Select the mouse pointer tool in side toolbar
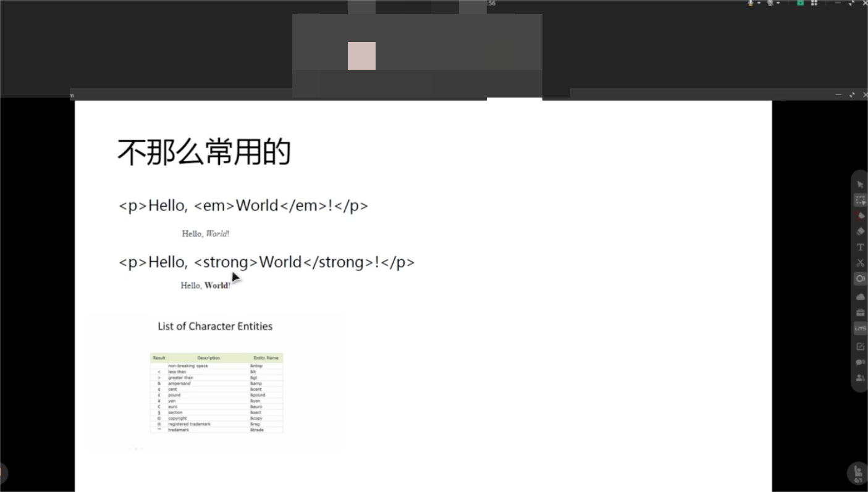868x492 pixels. click(x=860, y=185)
